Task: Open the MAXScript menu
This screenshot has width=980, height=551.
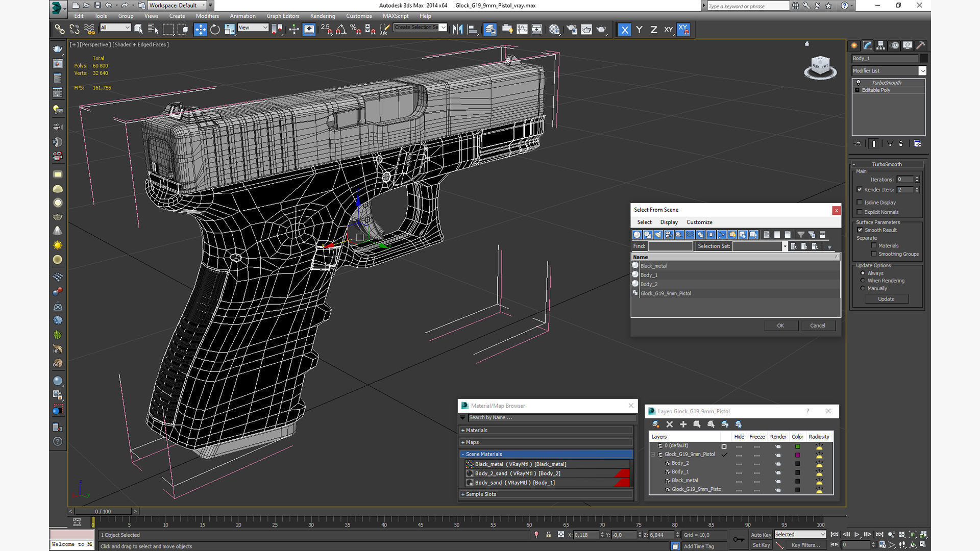Action: tap(396, 16)
